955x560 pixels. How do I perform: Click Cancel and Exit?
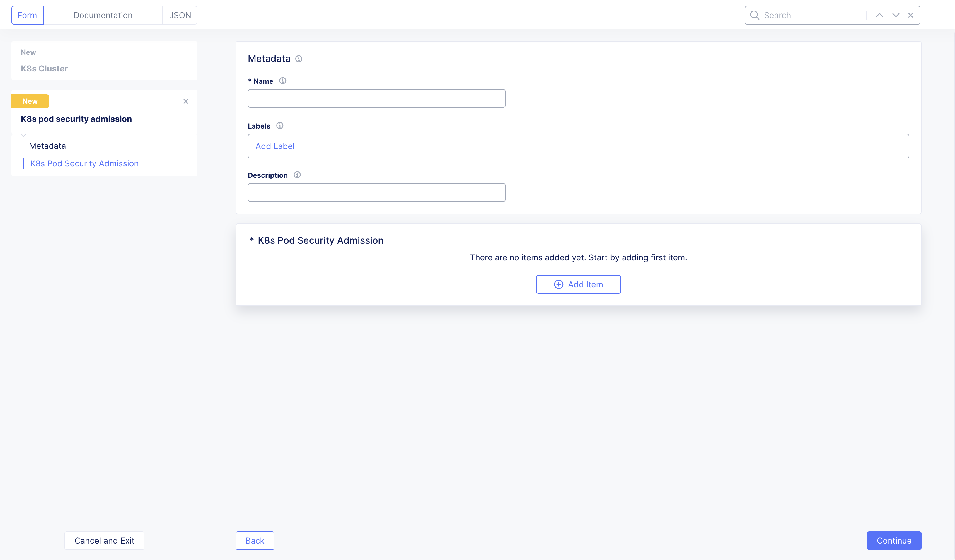(104, 541)
